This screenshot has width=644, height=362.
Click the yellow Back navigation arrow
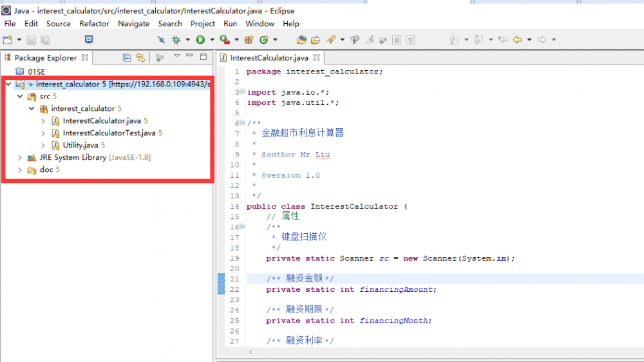(518, 39)
